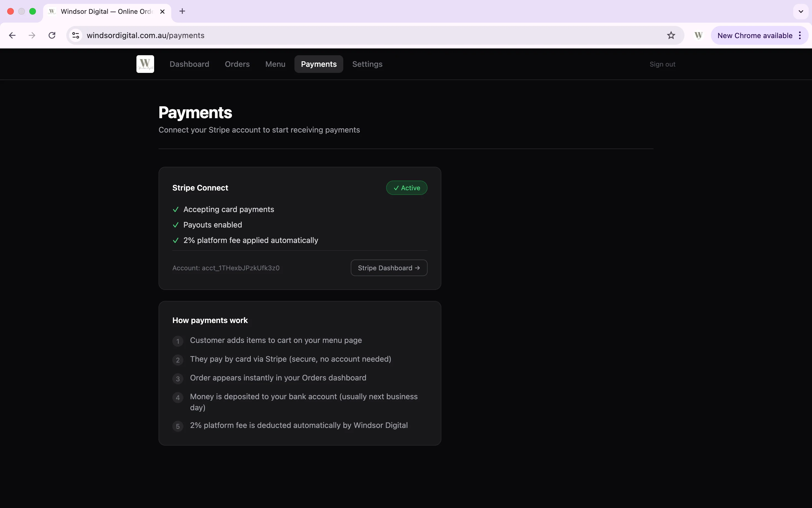Click New Chrome available button
This screenshot has width=812, height=508.
point(755,35)
